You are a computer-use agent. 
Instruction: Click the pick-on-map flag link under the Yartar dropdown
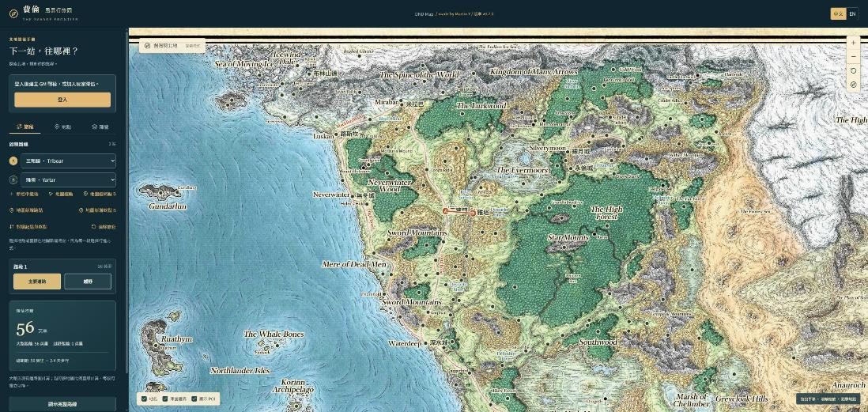(x=61, y=195)
